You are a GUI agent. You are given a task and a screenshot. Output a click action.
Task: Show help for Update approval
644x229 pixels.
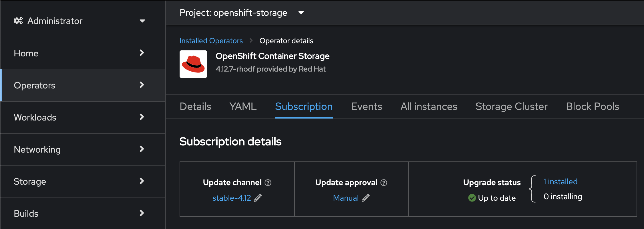click(x=384, y=183)
